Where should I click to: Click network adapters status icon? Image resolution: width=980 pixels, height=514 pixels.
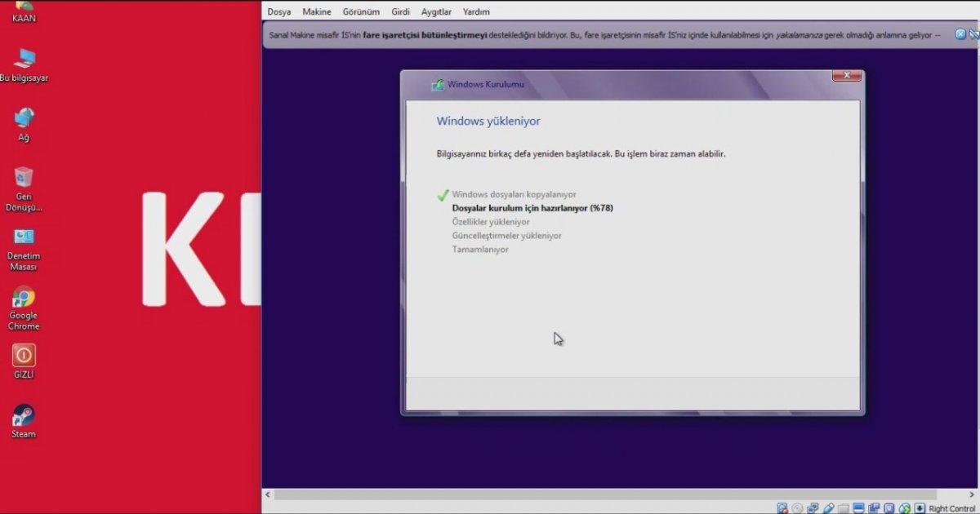[x=813, y=508]
